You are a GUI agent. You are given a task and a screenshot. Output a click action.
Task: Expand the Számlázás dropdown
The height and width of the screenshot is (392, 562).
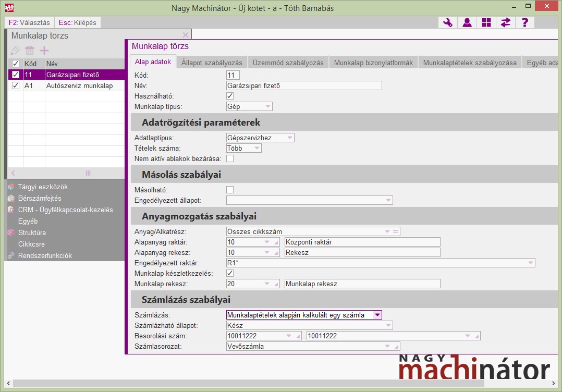point(377,315)
